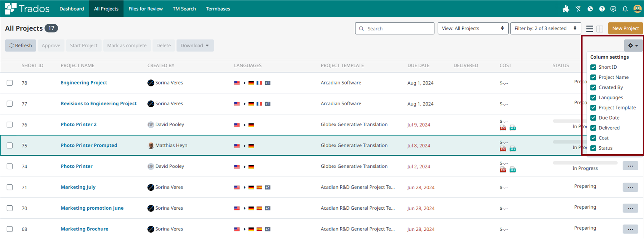Open the Engineering Project link
644x239 pixels.
click(x=84, y=83)
